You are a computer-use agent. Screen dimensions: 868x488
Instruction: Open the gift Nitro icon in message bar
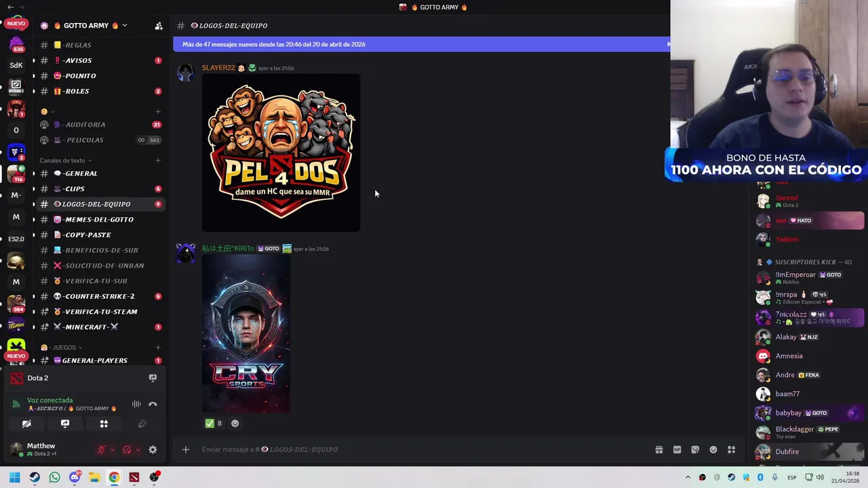point(658,449)
